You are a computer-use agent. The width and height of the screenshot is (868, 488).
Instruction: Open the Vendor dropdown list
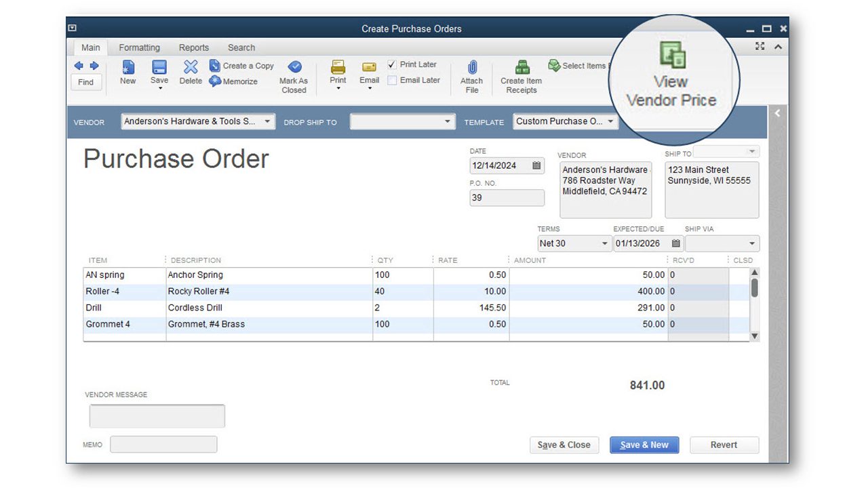point(267,122)
